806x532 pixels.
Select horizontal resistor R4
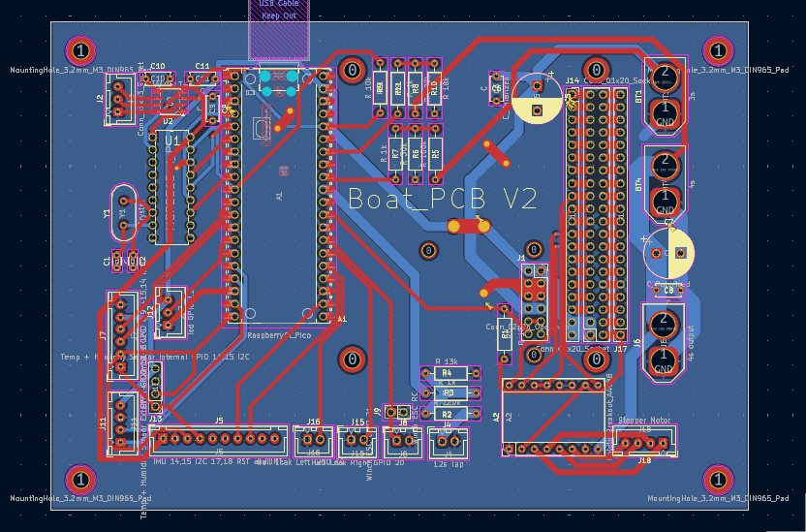450,373
